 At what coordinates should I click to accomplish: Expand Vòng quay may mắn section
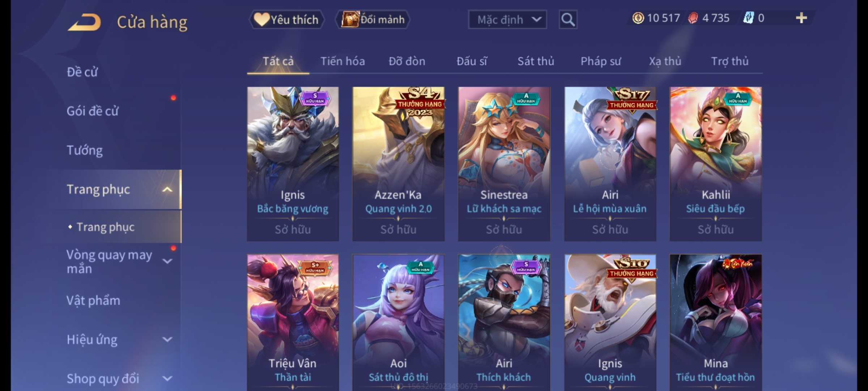[x=167, y=261]
